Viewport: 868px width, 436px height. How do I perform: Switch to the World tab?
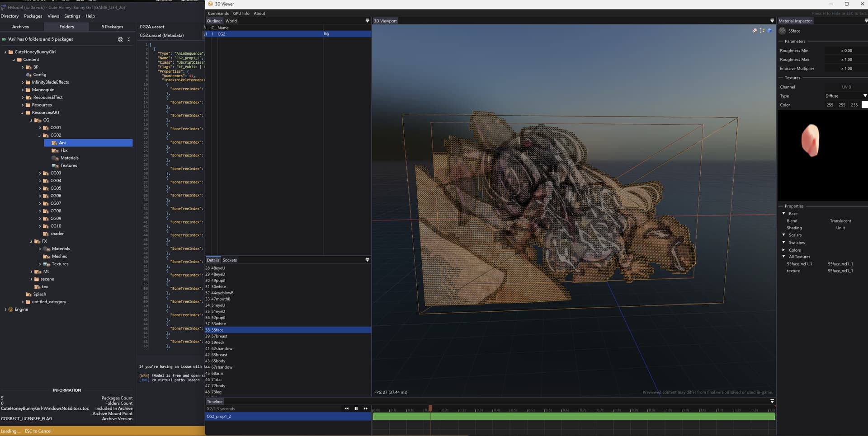[x=231, y=21]
